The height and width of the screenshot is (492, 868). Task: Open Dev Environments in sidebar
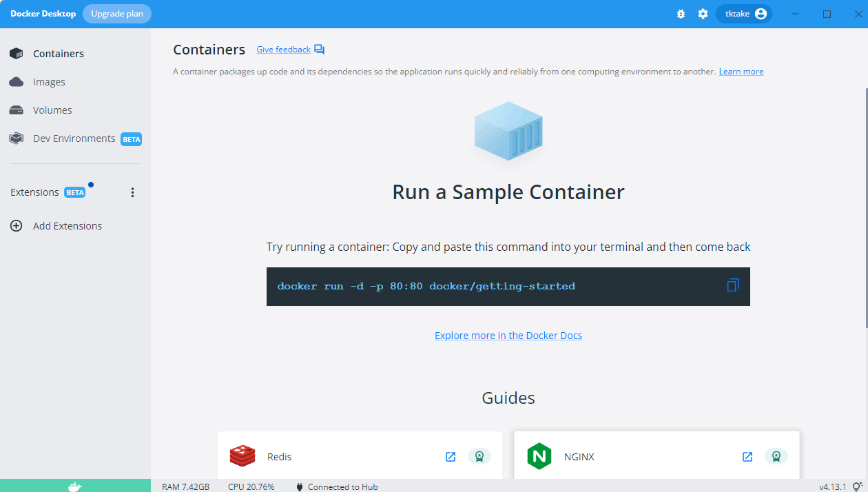(75, 139)
